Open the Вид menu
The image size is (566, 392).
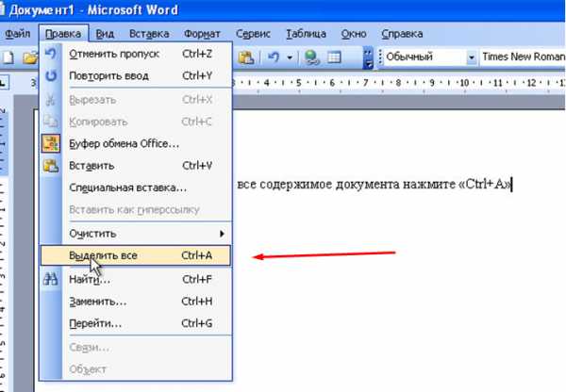click(x=105, y=34)
